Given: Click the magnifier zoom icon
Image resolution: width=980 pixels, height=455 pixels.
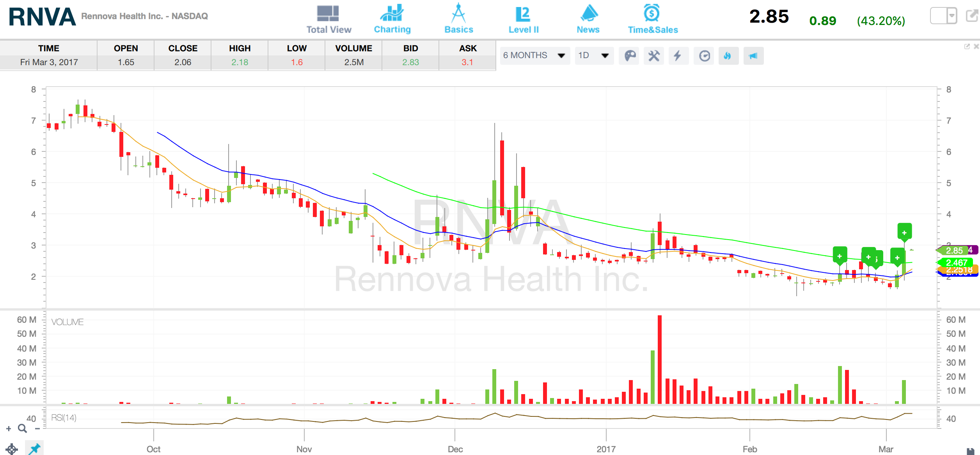Looking at the screenshot, I should (23, 429).
